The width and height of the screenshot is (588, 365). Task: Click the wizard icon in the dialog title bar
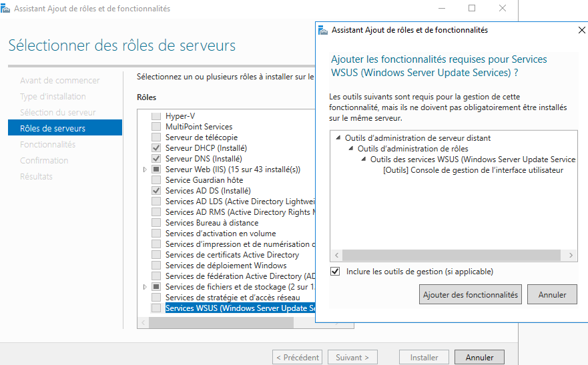pos(324,30)
